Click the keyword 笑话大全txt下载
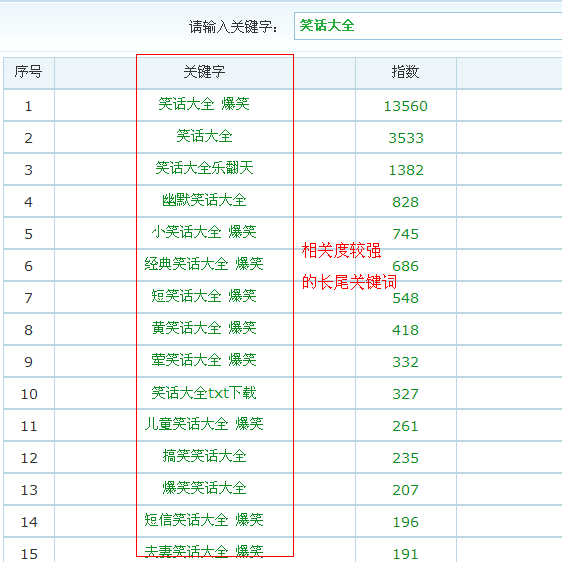562x562 pixels. pos(204,393)
